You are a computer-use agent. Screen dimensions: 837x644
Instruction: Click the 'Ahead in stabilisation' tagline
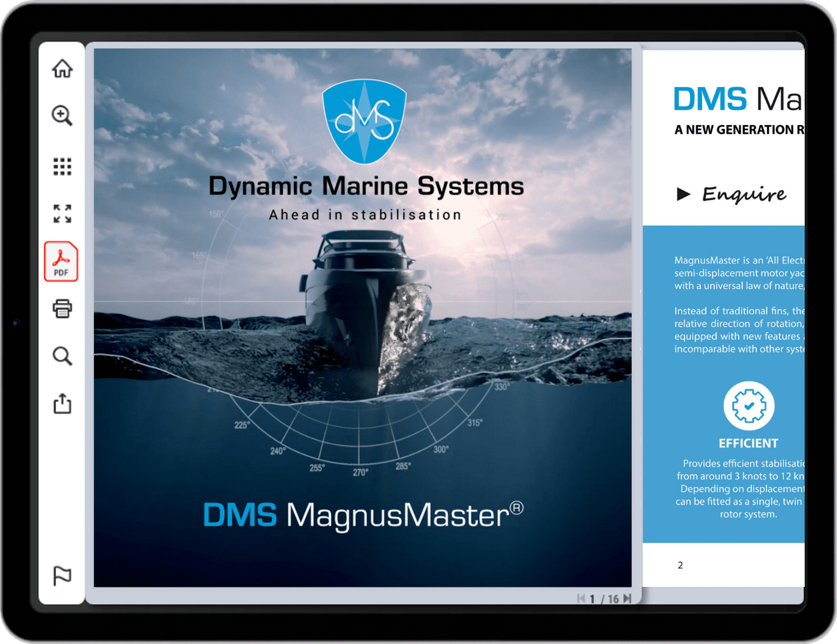[365, 215]
